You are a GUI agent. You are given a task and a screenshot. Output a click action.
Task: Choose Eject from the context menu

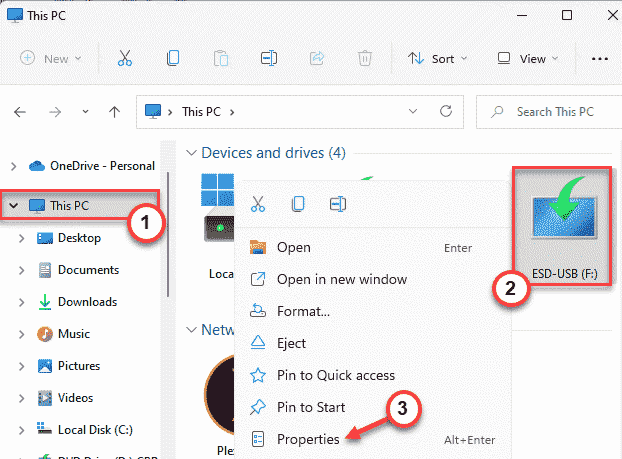[x=292, y=343]
